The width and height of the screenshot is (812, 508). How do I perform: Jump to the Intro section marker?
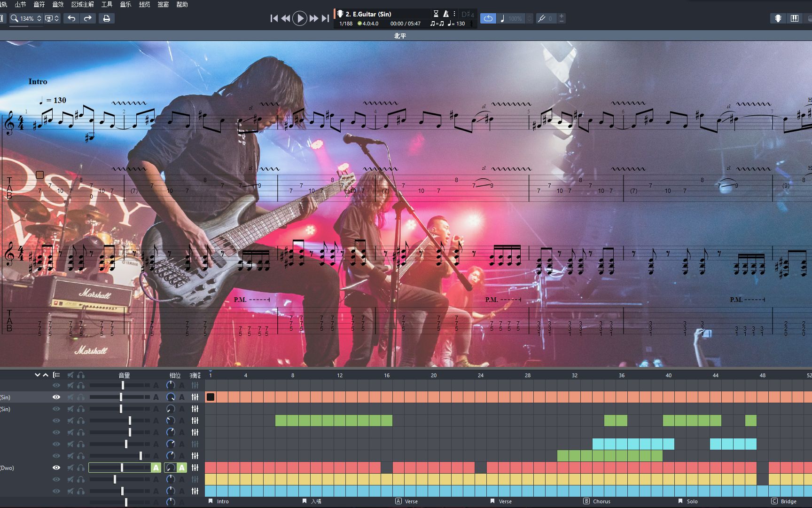(x=219, y=501)
